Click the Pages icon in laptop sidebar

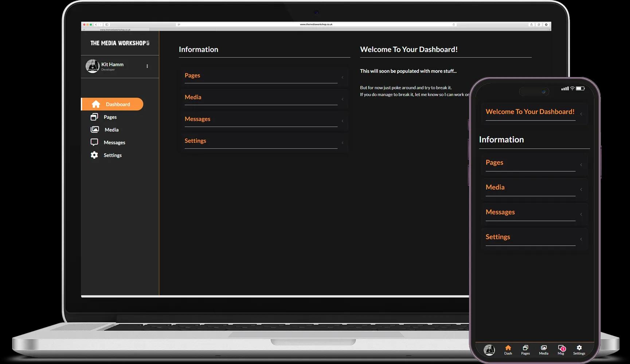coord(94,117)
